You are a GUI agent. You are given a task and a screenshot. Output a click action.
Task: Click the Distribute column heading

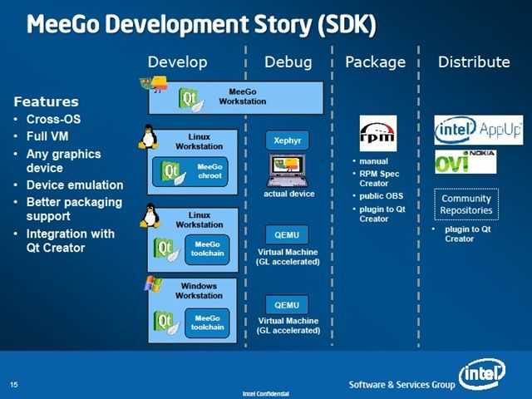point(474,62)
